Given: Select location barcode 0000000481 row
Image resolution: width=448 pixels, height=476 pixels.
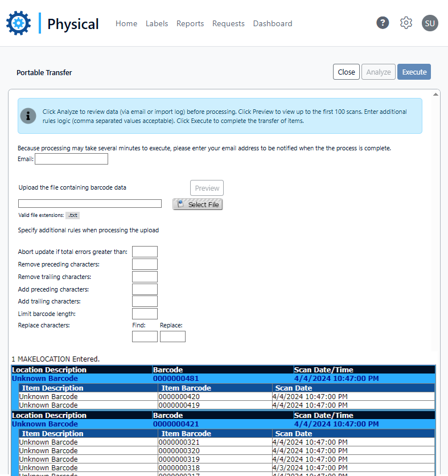Looking at the screenshot, I should point(175,378).
